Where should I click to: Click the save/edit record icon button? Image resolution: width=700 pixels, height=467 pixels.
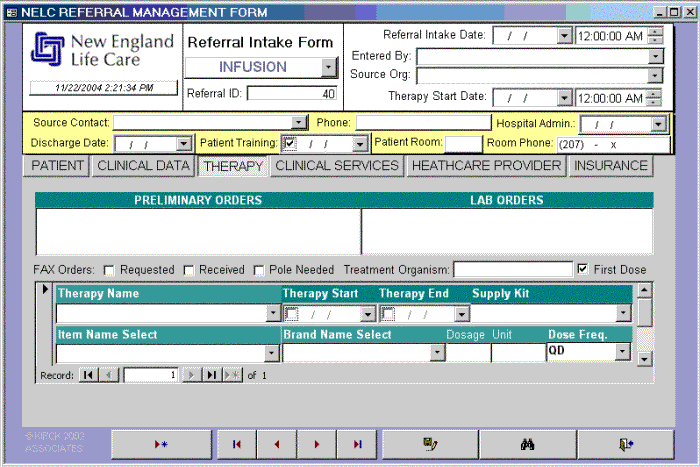coord(430,444)
